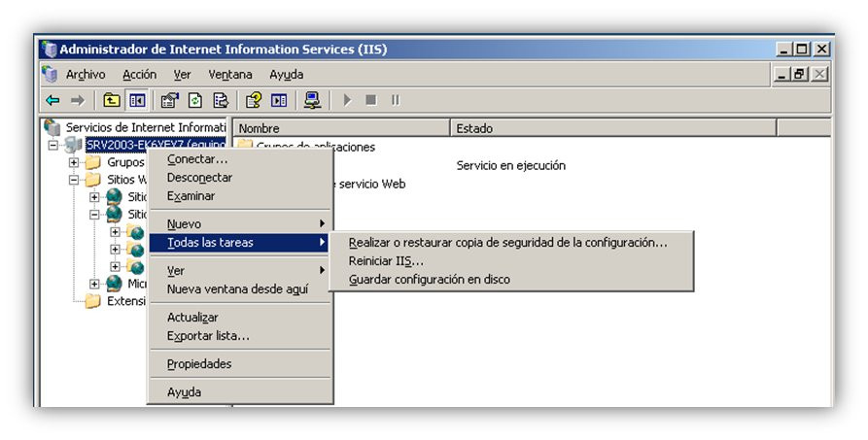This screenshot has width=868, height=440.
Task: Select the Extensi tree item label
Action: (x=126, y=300)
